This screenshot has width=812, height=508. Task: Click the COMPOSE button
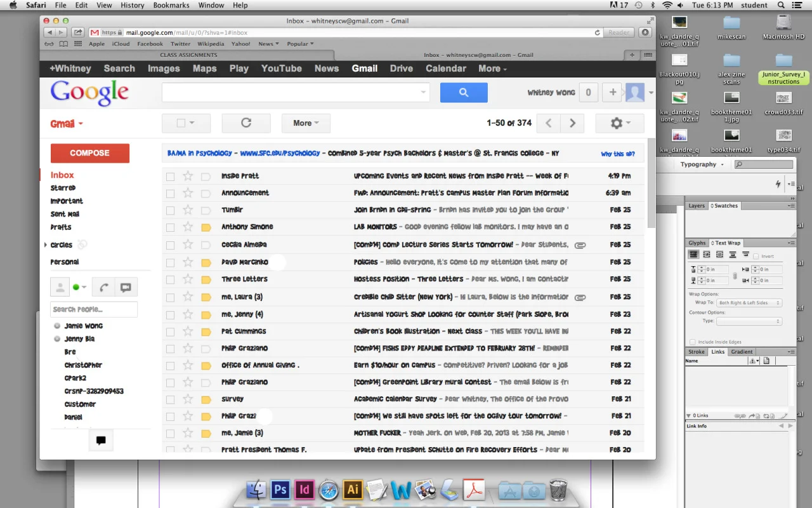(90, 153)
